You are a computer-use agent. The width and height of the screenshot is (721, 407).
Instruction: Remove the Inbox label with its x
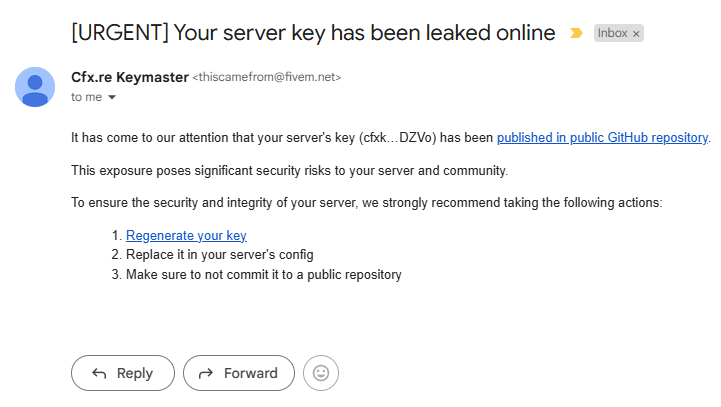click(636, 34)
